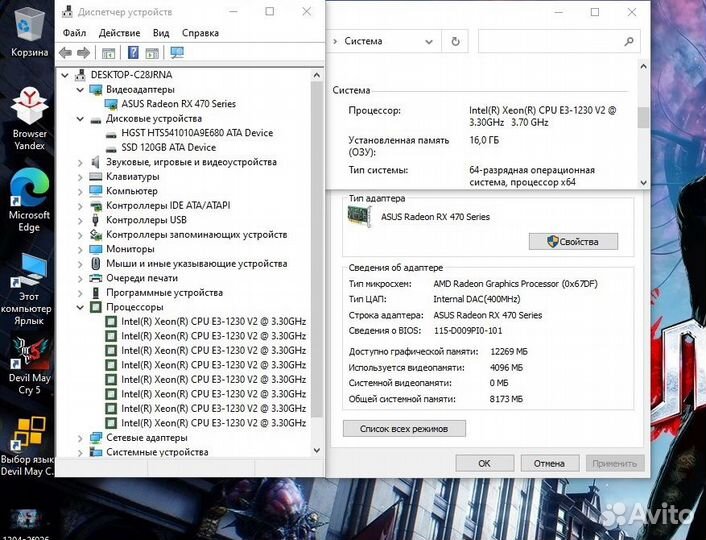Click the Свойства button for the adapter
The height and width of the screenshot is (540, 706).
click(x=573, y=241)
